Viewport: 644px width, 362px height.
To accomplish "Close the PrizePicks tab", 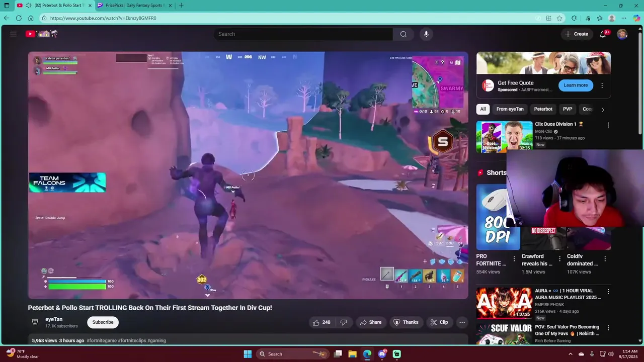I will [x=169, y=6].
